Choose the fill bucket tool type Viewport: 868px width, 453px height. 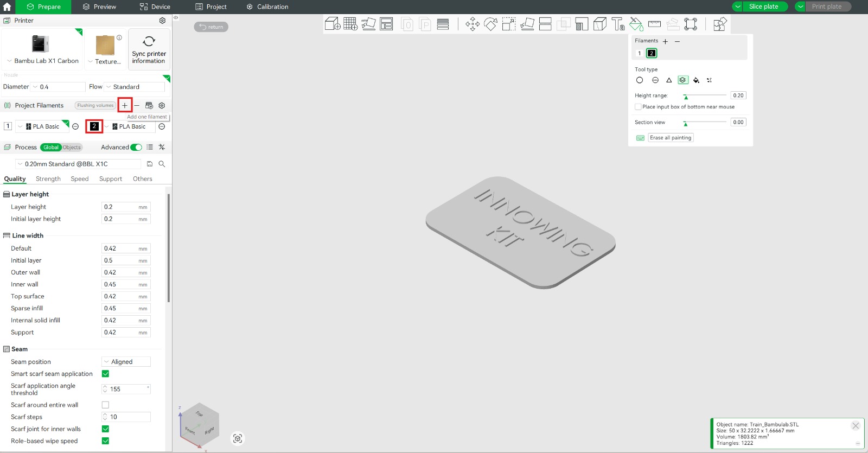pyautogui.click(x=696, y=80)
